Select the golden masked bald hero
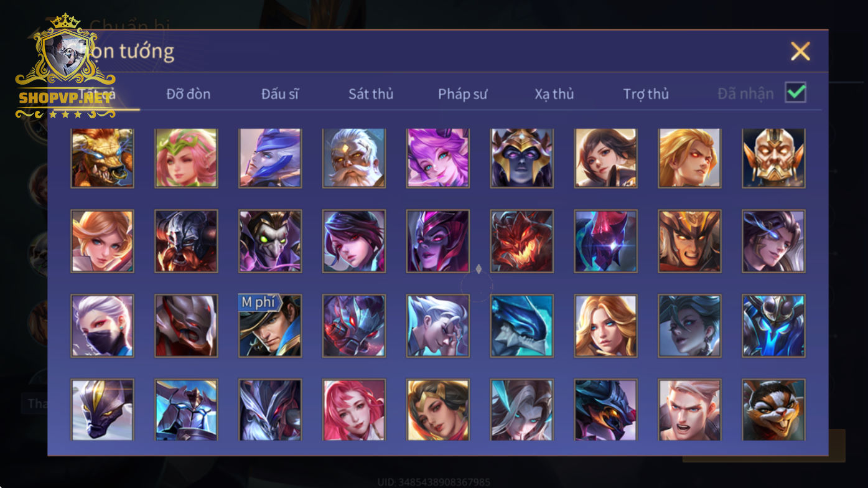This screenshot has height=488, width=868. pos(773,158)
